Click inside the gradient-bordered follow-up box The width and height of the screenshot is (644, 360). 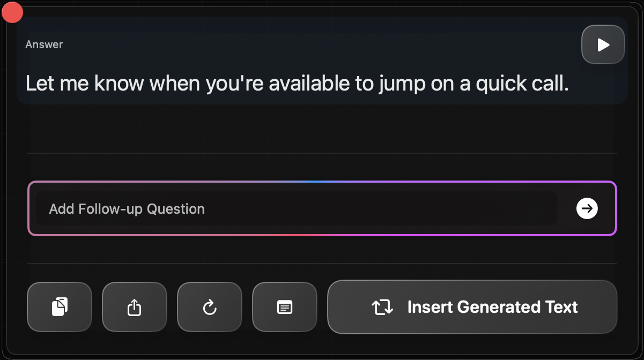coord(296,208)
